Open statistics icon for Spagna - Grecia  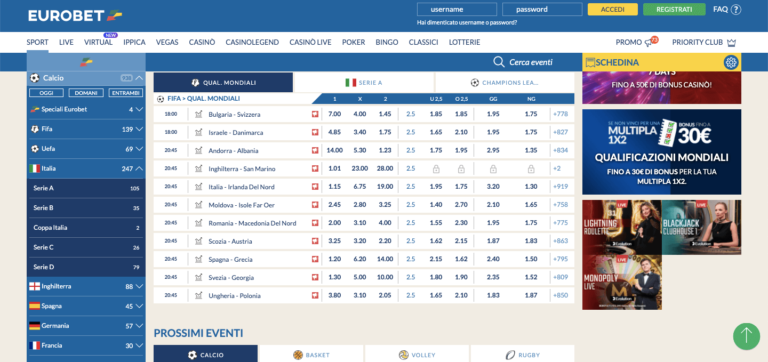(198, 259)
